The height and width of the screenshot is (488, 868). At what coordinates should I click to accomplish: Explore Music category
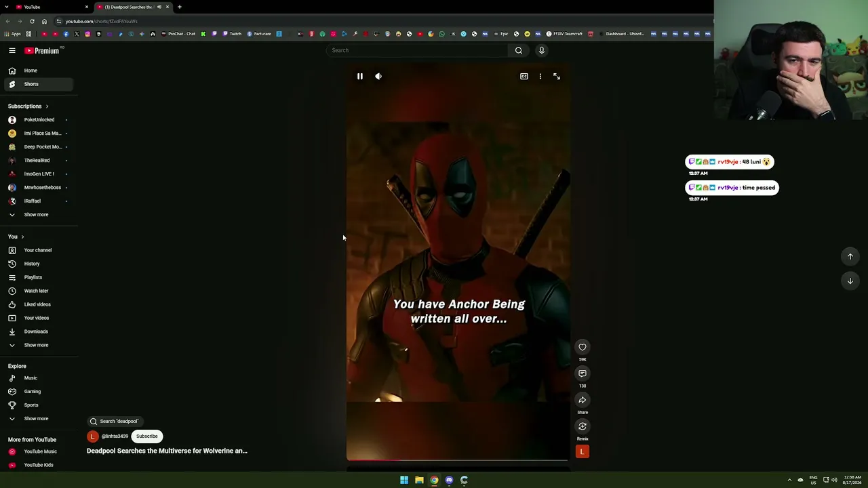click(x=39, y=378)
